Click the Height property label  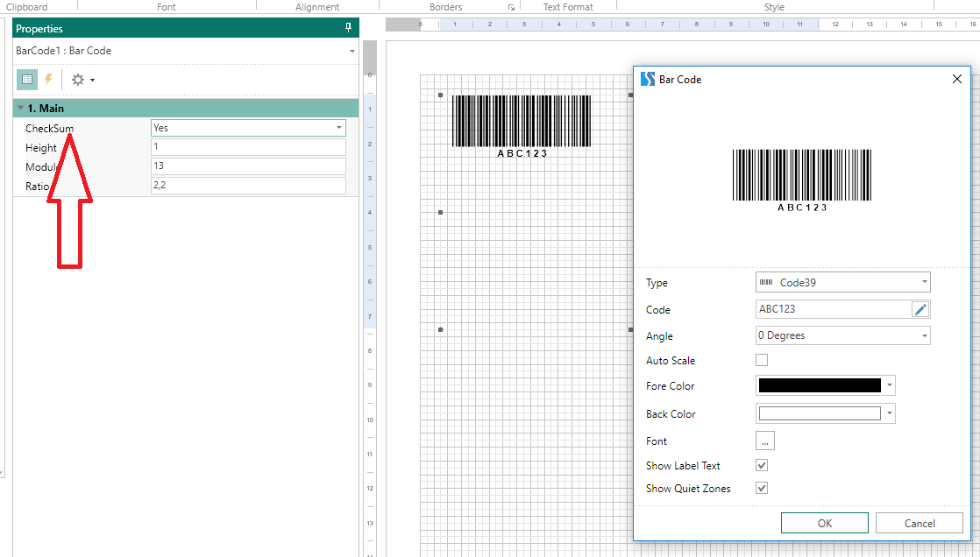40,148
